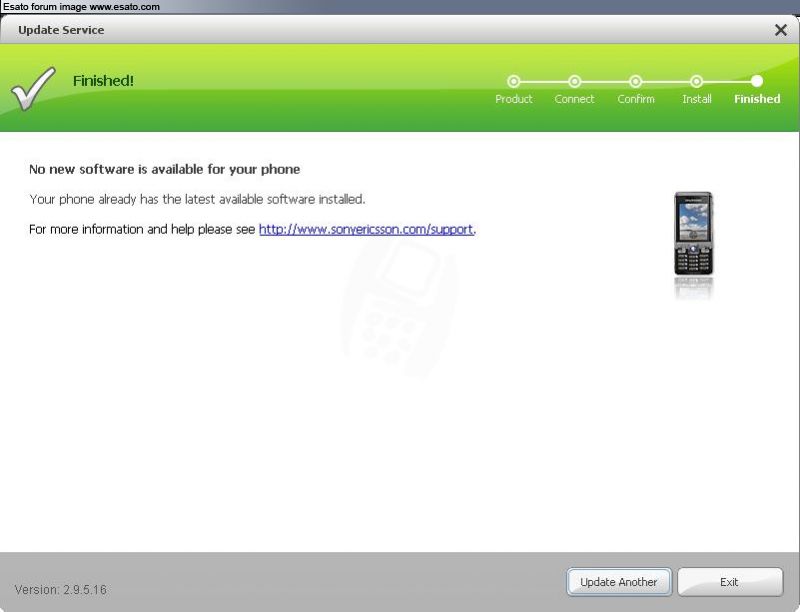Click the Product step circle
Image resolution: width=800 pixels, height=612 pixels.
point(513,82)
